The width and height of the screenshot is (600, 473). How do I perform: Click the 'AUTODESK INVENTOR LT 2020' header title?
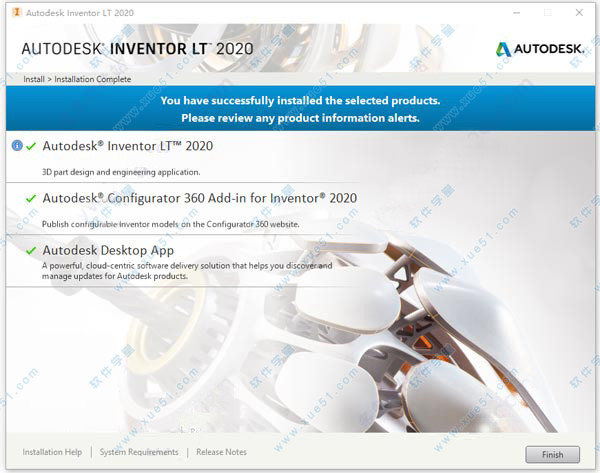tap(137, 49)
